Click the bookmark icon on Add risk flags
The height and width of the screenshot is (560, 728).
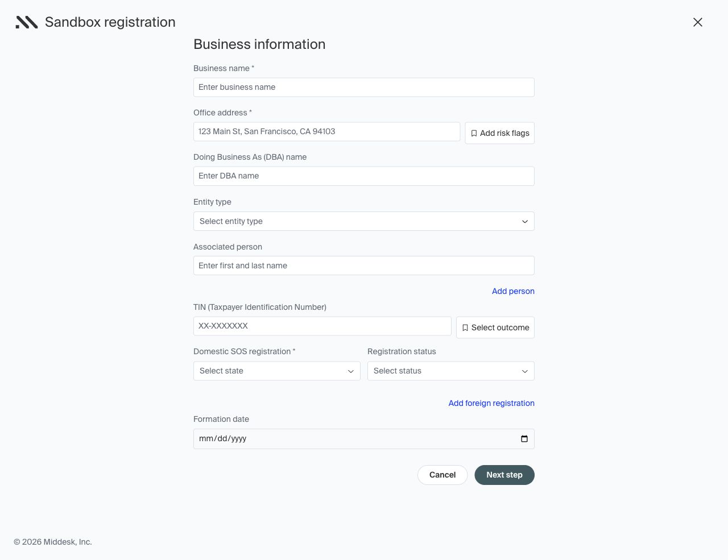click(x=474, y=133)
